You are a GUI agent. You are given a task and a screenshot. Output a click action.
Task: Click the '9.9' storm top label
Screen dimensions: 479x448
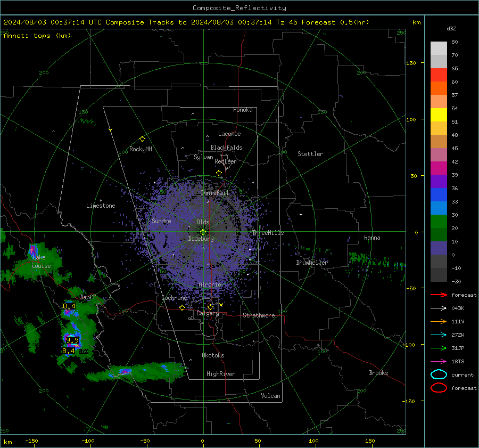tap(72, 340)
